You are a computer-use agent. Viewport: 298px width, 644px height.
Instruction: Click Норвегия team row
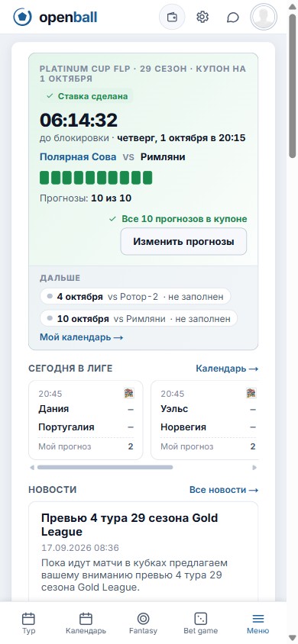(x=208, y=427)
